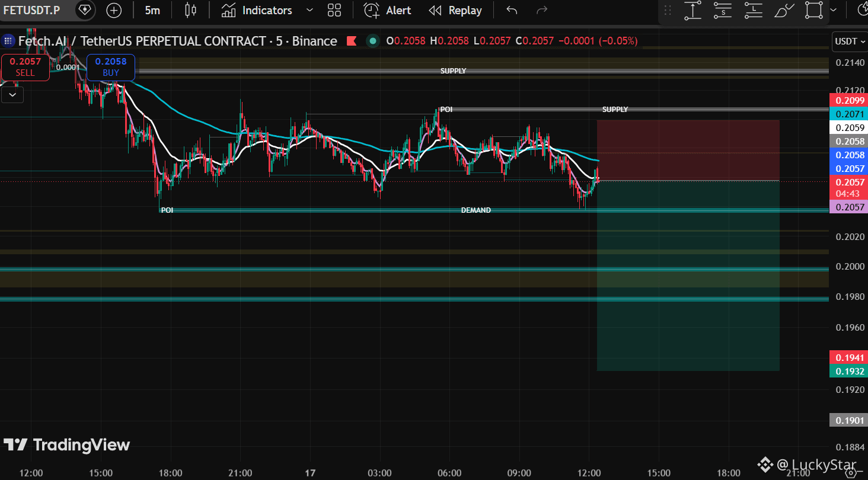This screenshot has height=480, width=868.
Task: Click the 04:43 bar countdown label
Action: [847, 194]
